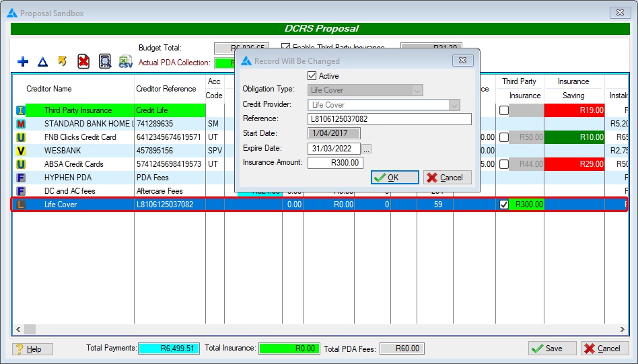The width and height of the screenshot is (638, 364).
Task: Open the Obligation Type dropdown
Action: coord(417,90)
